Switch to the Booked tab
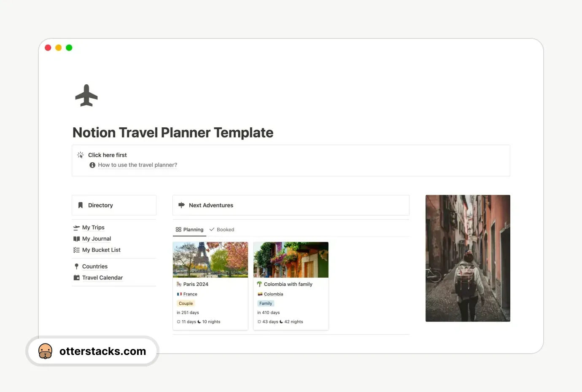 [222, 230]
